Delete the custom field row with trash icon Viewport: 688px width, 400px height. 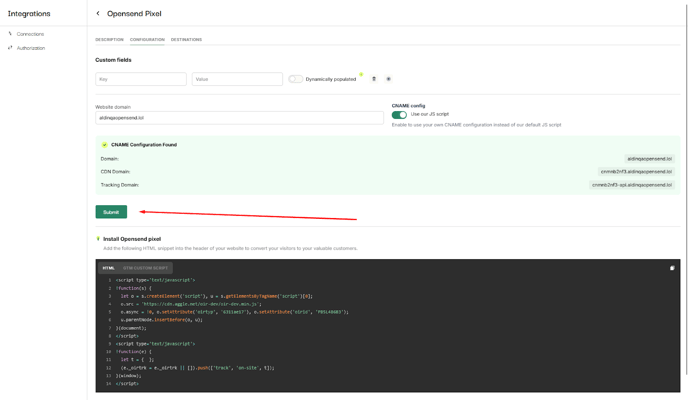374,79
